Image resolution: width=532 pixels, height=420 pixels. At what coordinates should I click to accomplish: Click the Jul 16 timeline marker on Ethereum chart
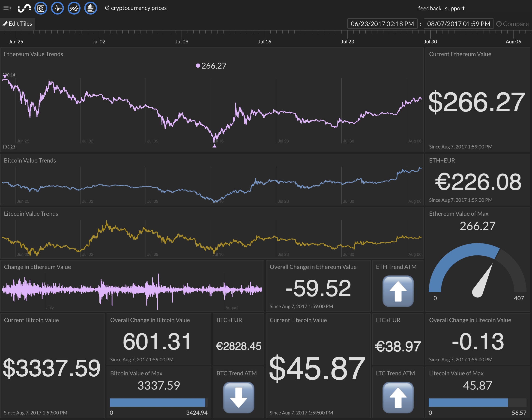click(x=212, y=146)
